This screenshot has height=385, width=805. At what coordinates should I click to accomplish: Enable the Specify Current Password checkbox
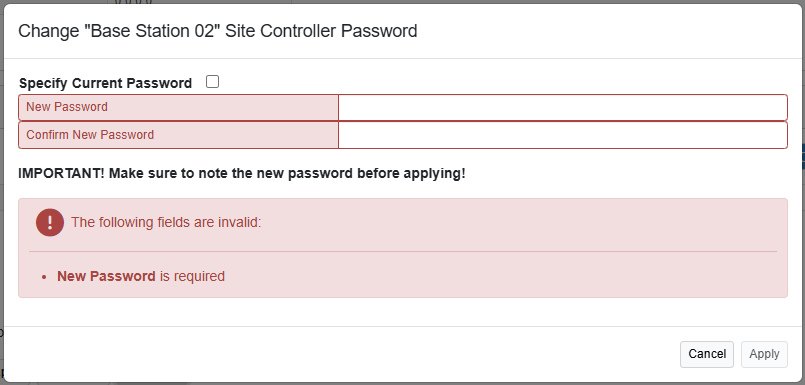pyautogui.click(x=212, y=82)
